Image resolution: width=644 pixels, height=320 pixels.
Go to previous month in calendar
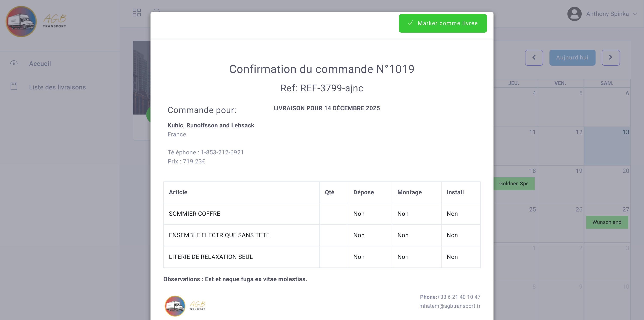(x=534, y=57)
